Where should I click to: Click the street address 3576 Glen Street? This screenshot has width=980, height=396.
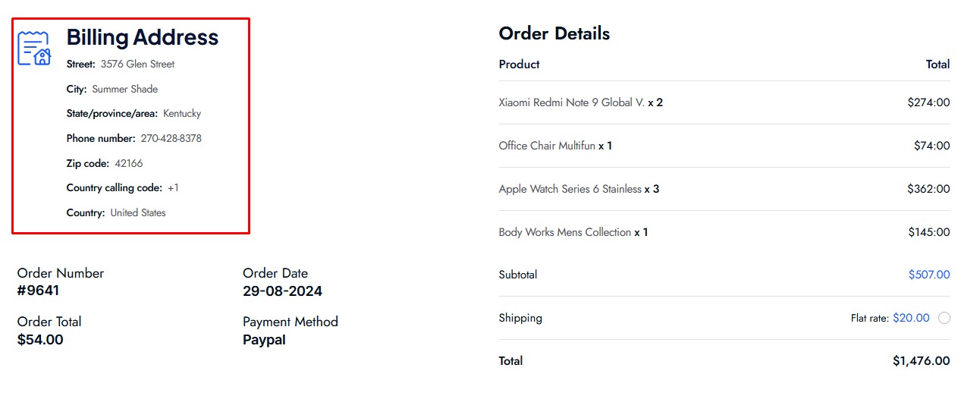tap(137, 64)
